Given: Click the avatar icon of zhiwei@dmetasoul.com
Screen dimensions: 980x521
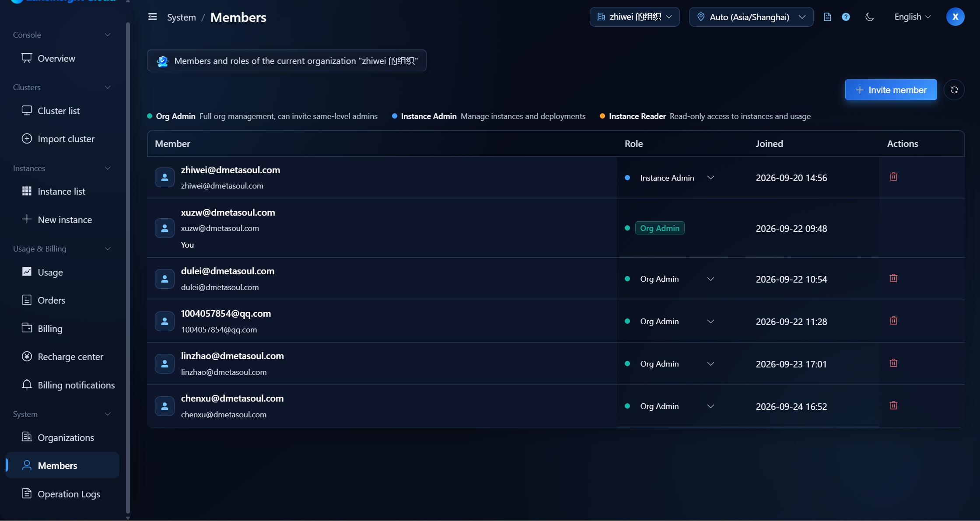Looking at the screenshot, I should (165, 177).
